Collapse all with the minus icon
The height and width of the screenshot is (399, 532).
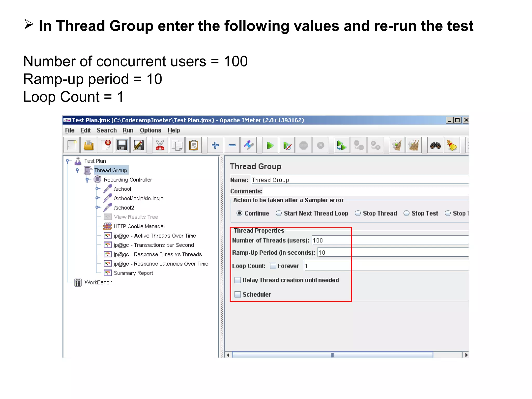coord(232,145)
